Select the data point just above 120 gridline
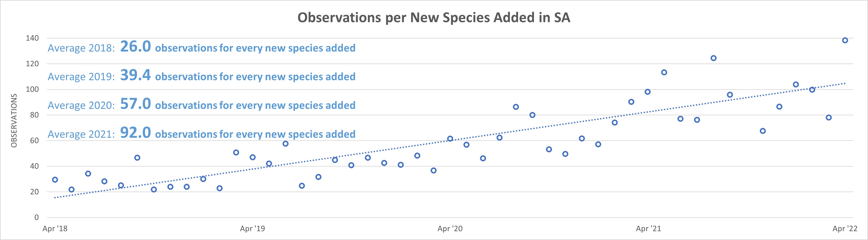The height and width of the screenshot is (240, 868). tap(713, 58)
